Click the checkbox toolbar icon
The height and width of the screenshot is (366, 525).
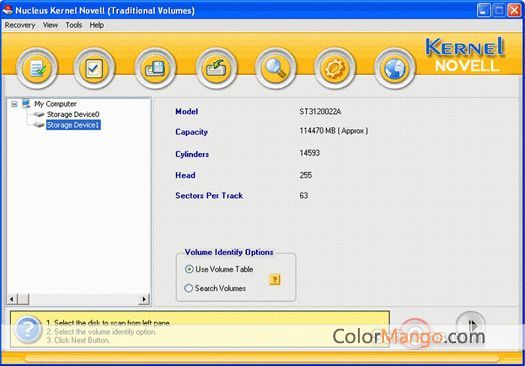pyautogui.click(x=94, y=68)
